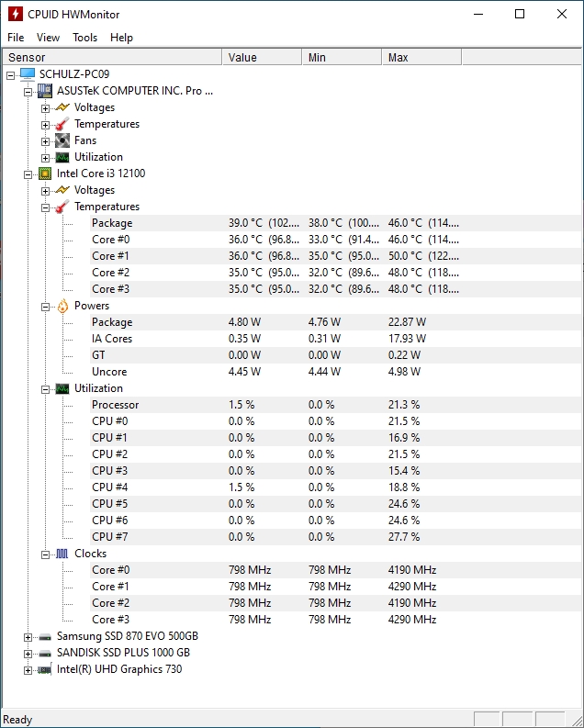Select the SCHULZ-PC09 tree label
Viewport: 584px width, 728px height.
[74, 74]
